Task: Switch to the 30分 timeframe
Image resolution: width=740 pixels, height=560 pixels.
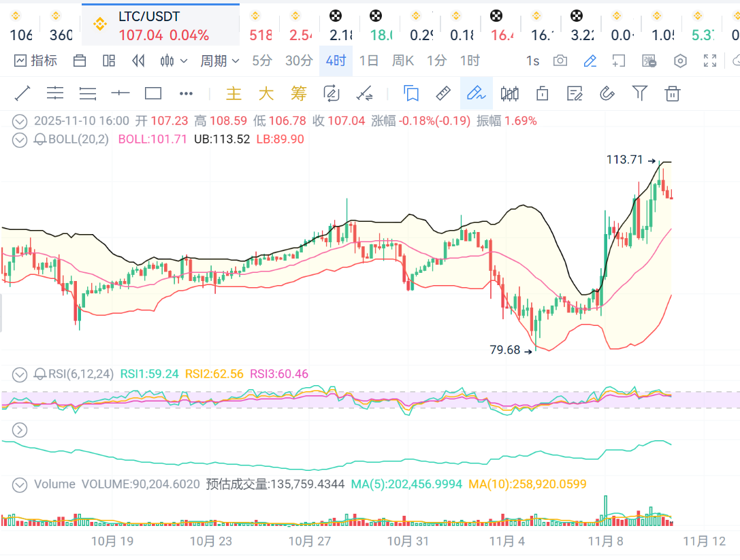Action: 298,61
